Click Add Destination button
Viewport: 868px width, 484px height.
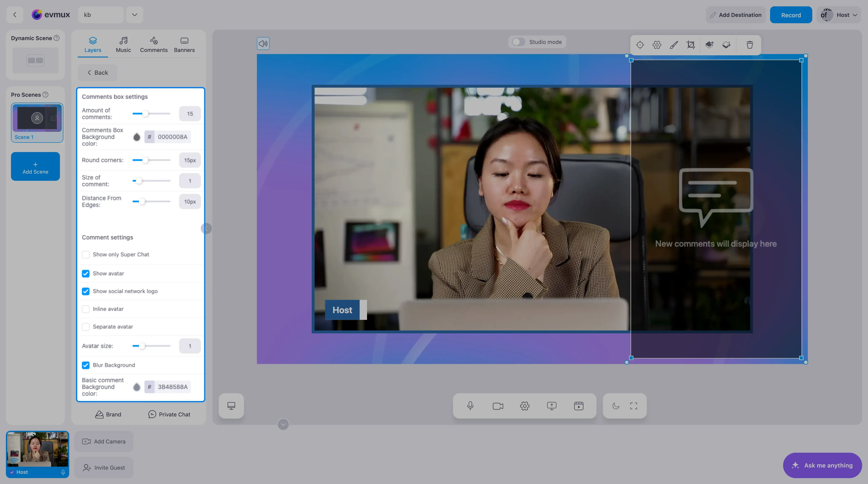(x=736, y=15)
